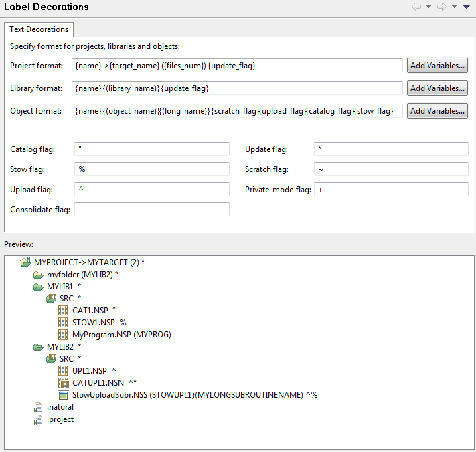Open the forward history dropdown arrow
The image size is (476, 452).
(x=454, y=7)
